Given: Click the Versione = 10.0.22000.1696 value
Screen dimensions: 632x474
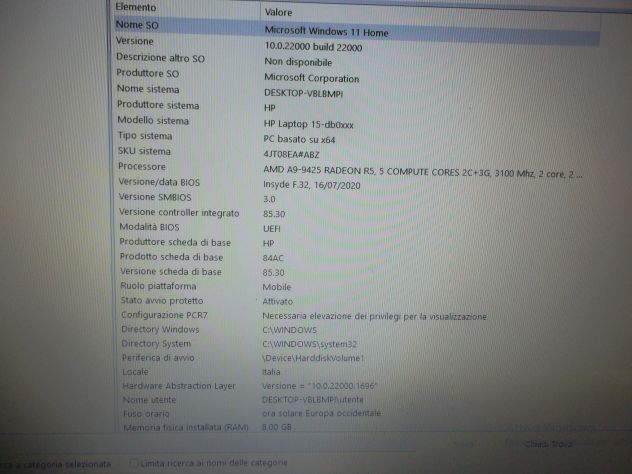Looking at the screenshot, I should [x=319, y=386].
